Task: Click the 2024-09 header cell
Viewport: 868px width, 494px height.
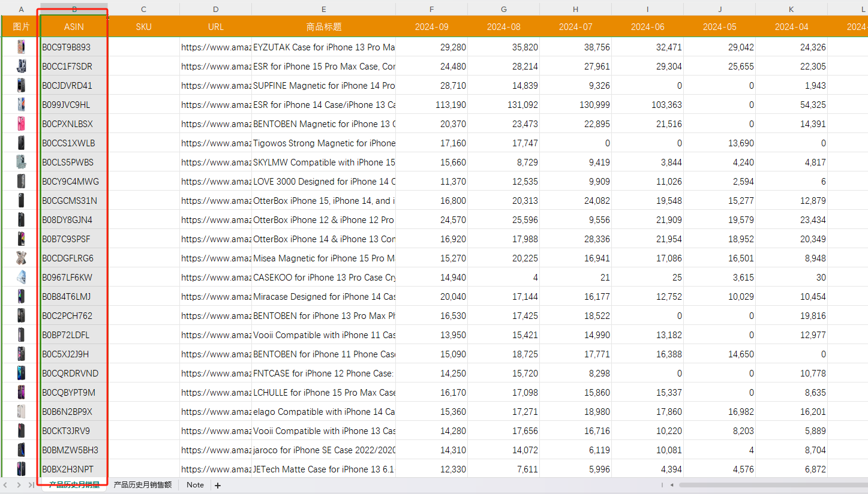Action: (431, 27)
